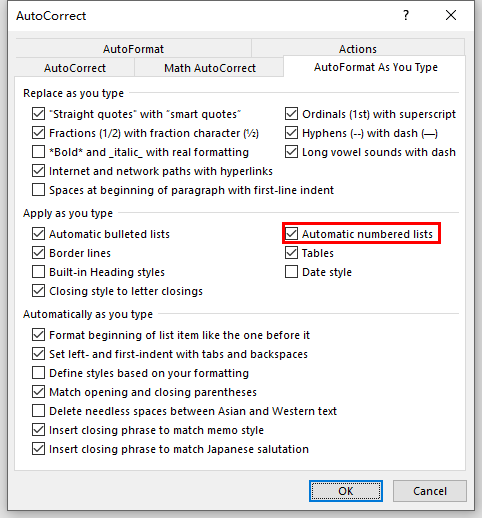Check Define styles based on formatting
This screenshot has height=518, width=482.
click(x=38, y=373)
